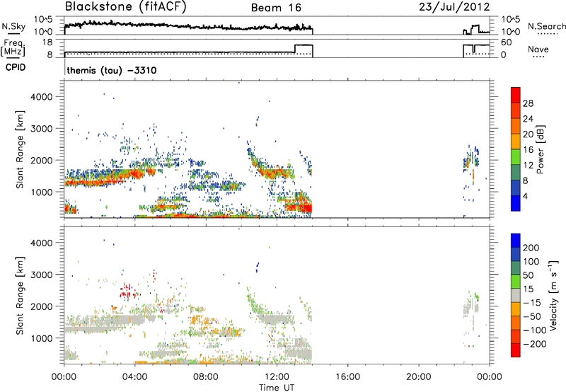The height and width of the screenshot is (392, 566).
Task: Click the frequency step-up near 13:00 UT
Action: (x=295, y=49)
